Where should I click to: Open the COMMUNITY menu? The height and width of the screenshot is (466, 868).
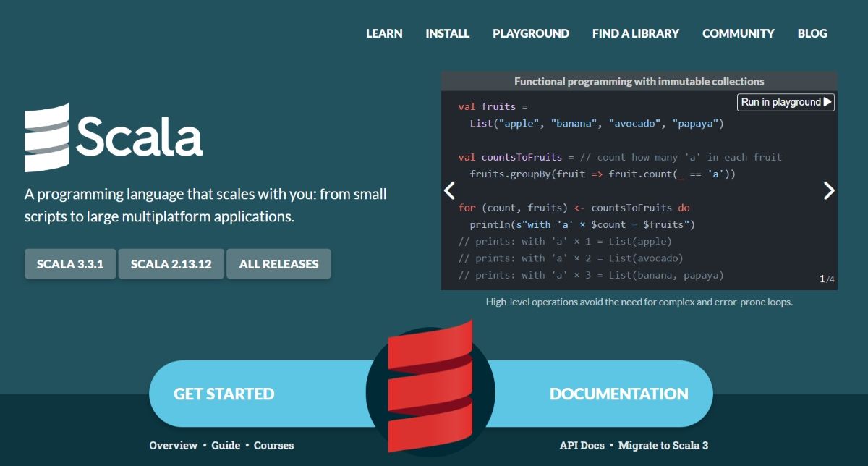pyautogui.click(x=738, y=33)
